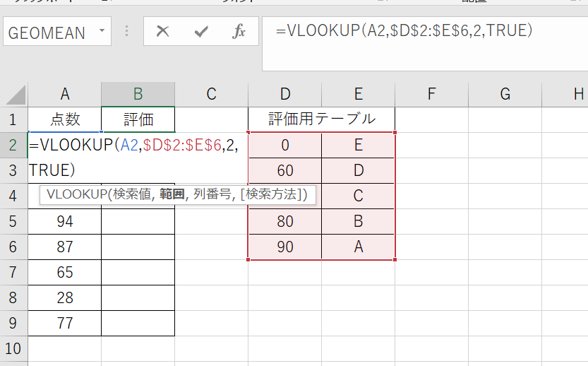Select the column C header

211,94
